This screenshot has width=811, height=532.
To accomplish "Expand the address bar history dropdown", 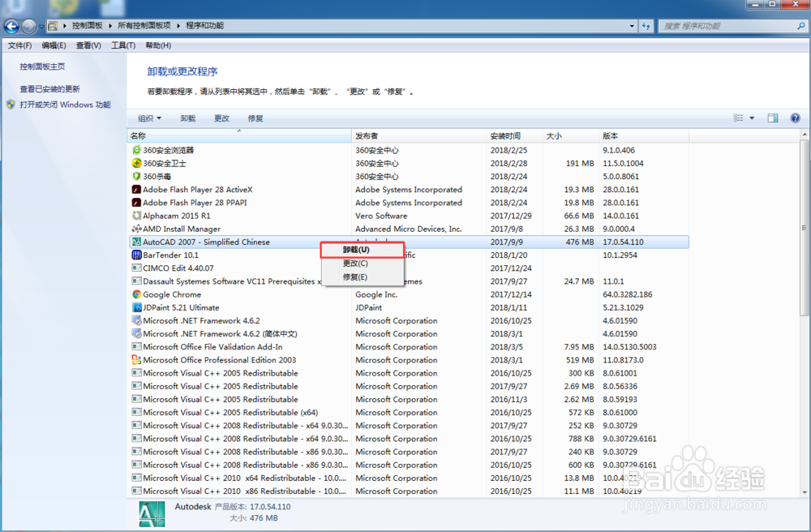I will pyautogui.click(x=632, y=25).
